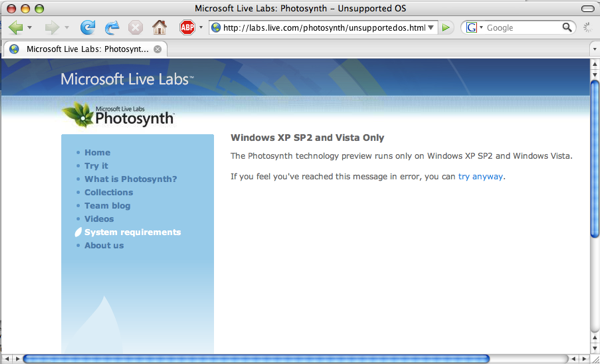Click the horizontal scroll left arrow at left end
This screenshot has width=600, height=364.
(x=7, y=359)
